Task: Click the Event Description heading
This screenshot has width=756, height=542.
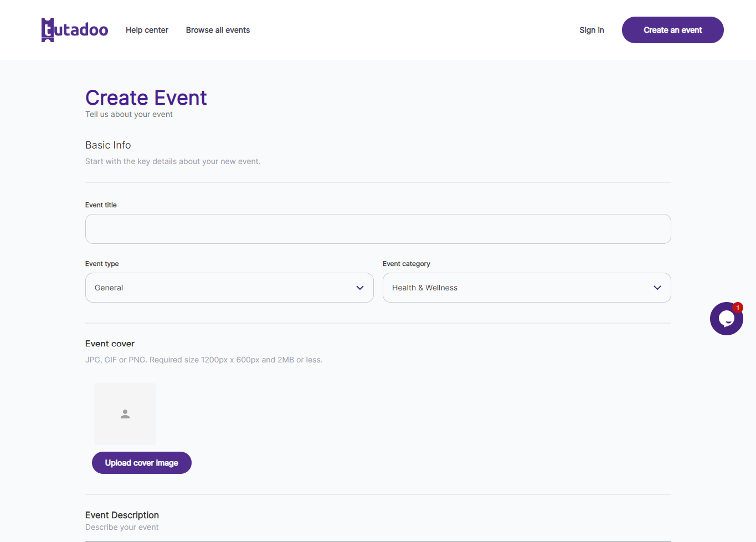Action: tap(122, 515)
